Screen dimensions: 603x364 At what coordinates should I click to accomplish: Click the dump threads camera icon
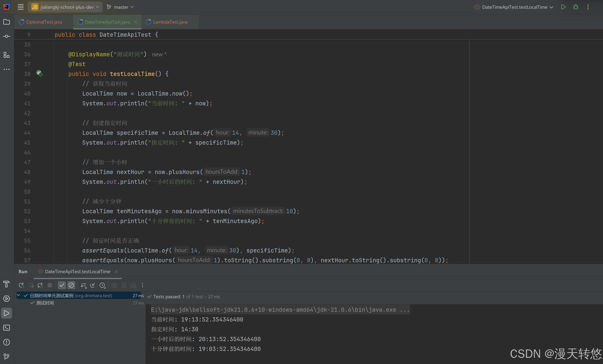[x=114, y=285]
